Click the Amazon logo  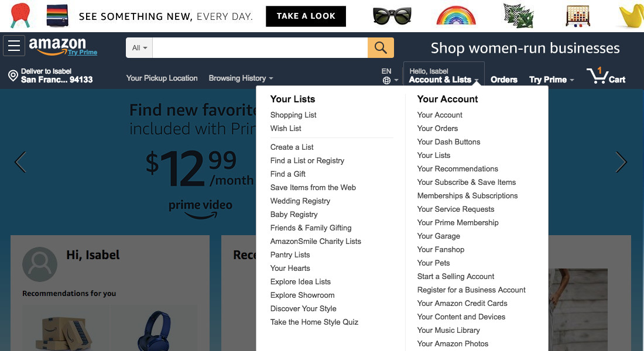coord(57,46)
